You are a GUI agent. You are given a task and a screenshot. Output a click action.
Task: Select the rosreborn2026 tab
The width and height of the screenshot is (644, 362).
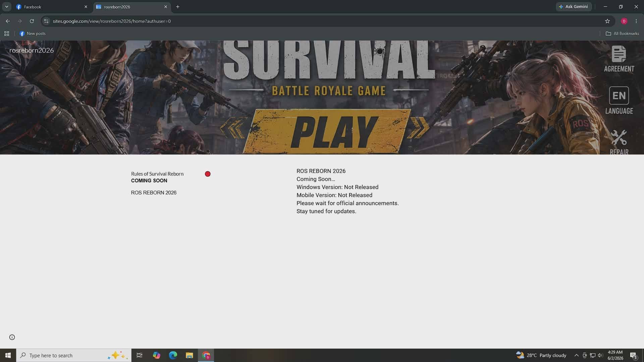coord(132,7)
